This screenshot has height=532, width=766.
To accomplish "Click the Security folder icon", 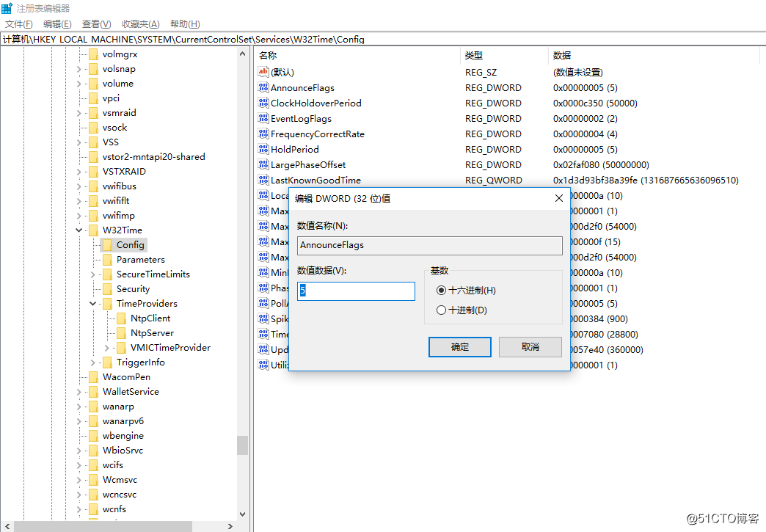I will point(107,288).
